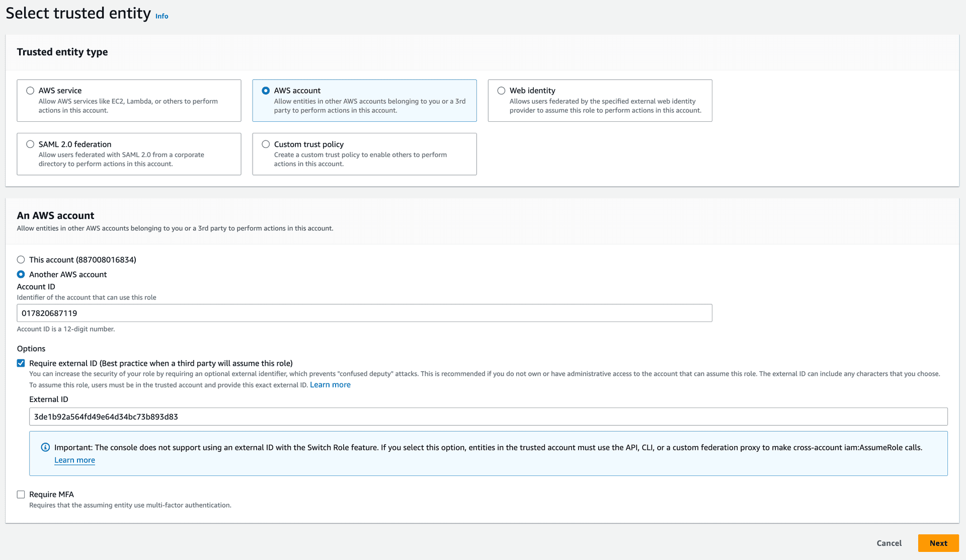Screen dimensions: 966x560
Task: Click the 'External ID' field label
Action: pos(49,399)
